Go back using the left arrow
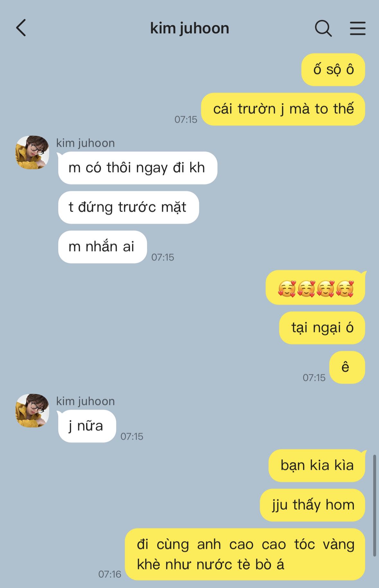Screen dimensions: 379x588 click(x=21, y=28)
